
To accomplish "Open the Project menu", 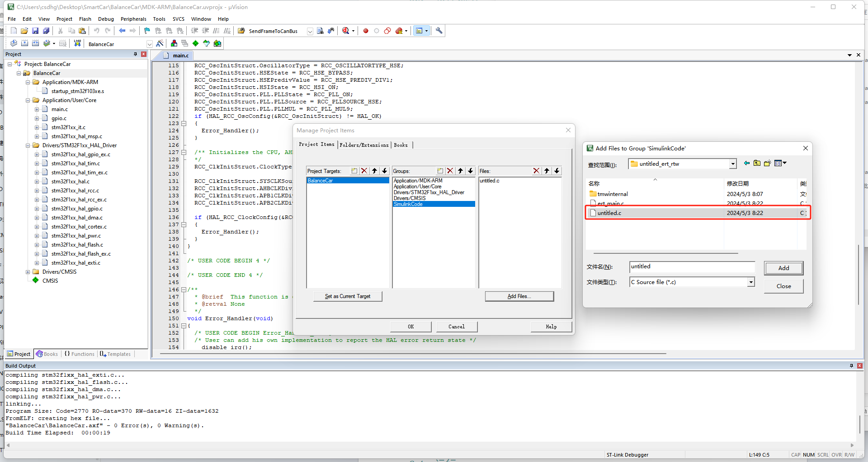I will point(64,19).
